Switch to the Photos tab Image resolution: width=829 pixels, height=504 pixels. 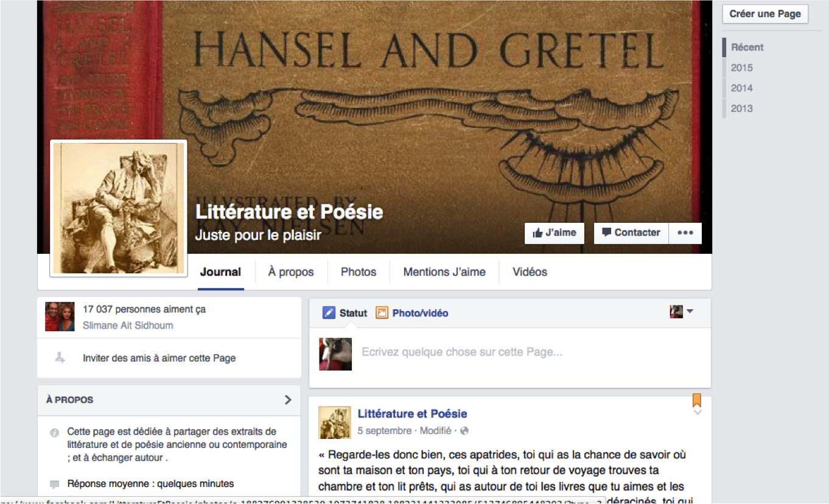(x=359, y=272)
